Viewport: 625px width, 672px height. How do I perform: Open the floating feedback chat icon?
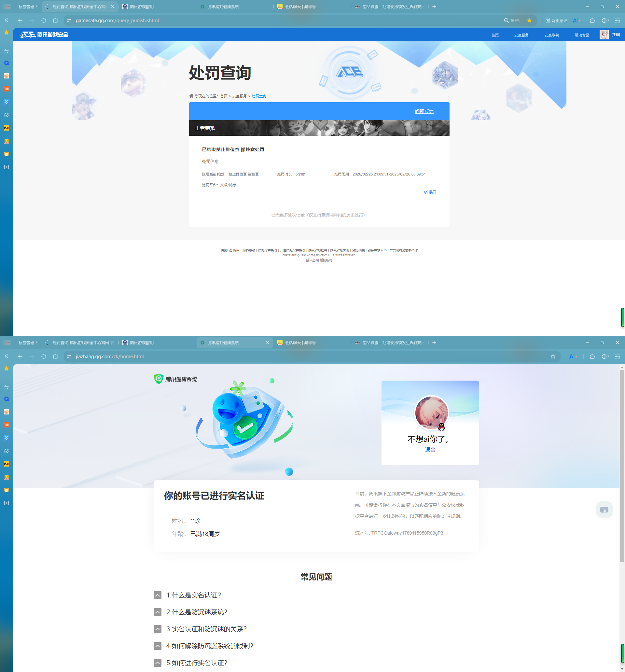point(604,510)
